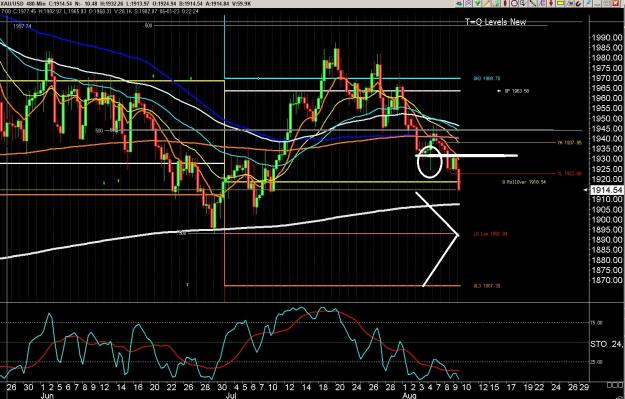Click the cyan level label near 1970
Image resolution: width=625 pixels, height=399 pixels.
pyautogui.click(x=486, y=79)
